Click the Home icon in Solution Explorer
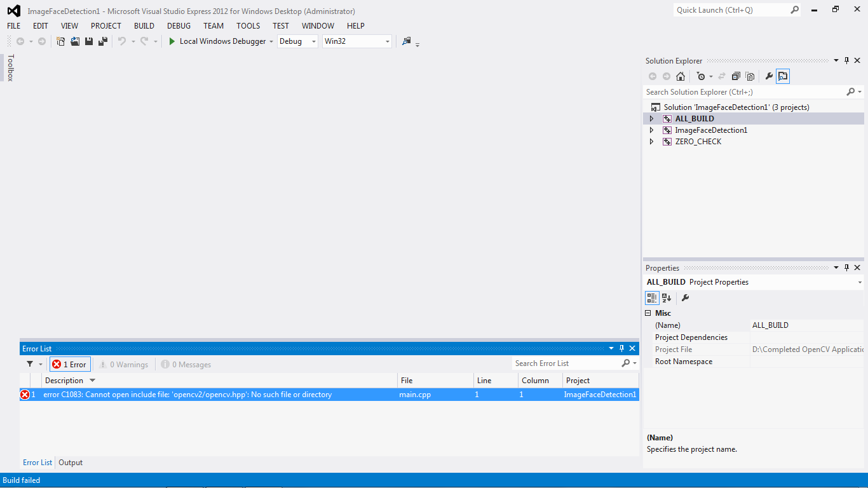 [681, 76]
